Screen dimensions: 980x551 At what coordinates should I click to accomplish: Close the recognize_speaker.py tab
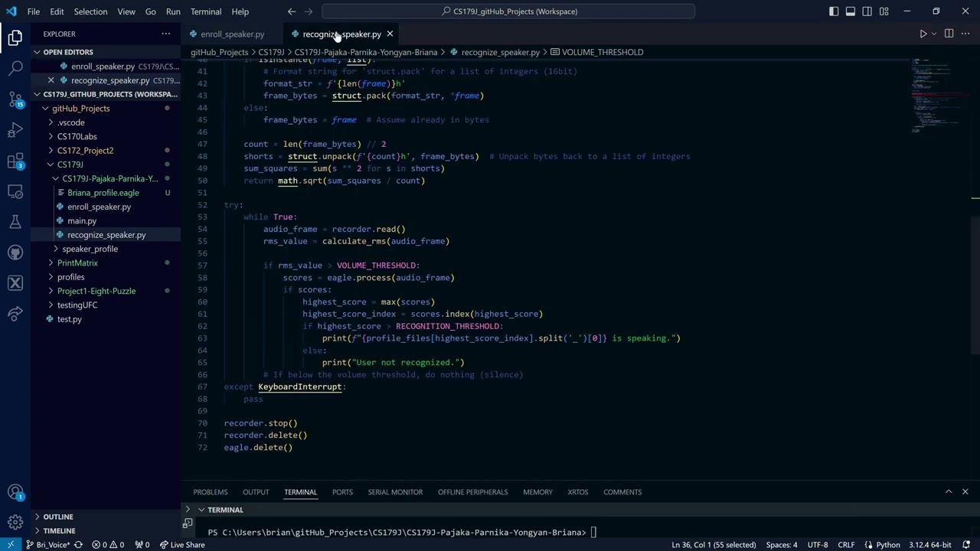390,34
